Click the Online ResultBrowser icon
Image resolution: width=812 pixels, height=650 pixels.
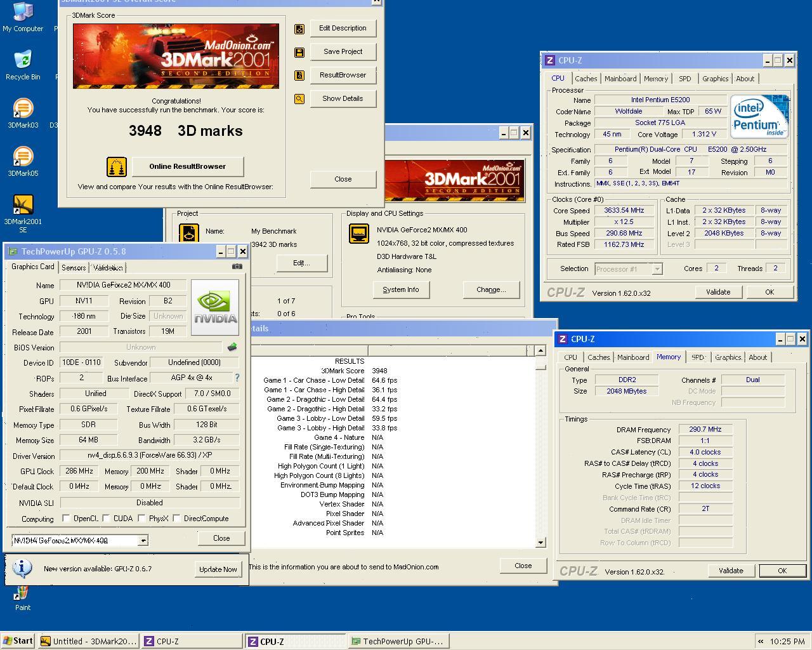(117, 167)
